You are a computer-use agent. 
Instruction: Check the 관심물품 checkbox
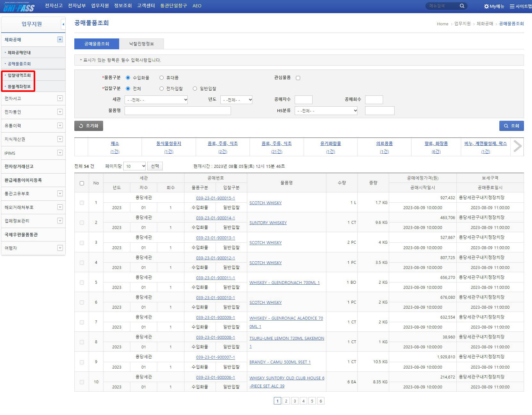point(298,78)
